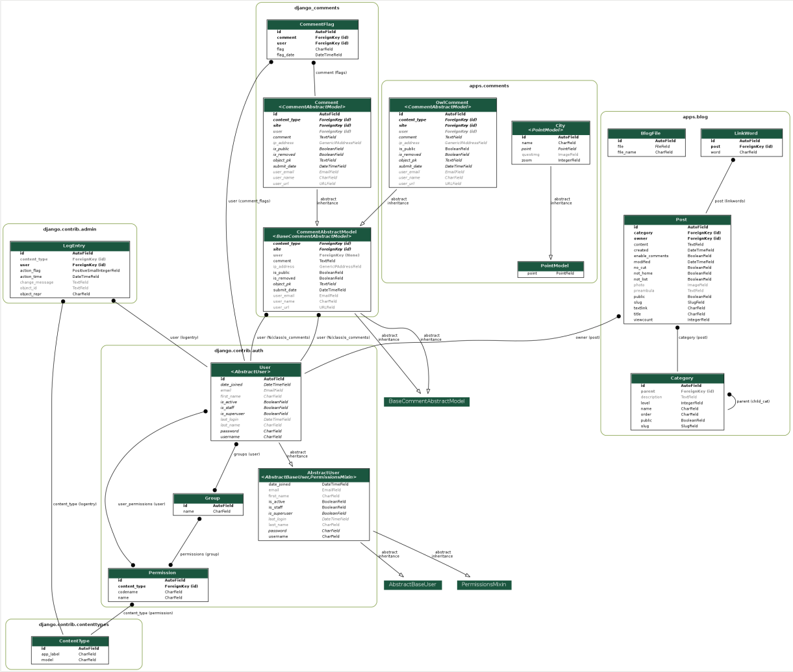Viewport: 793px width, 672px height.
Task: Click the parent (child_cat) relationship label
Action: pos(753,401)
